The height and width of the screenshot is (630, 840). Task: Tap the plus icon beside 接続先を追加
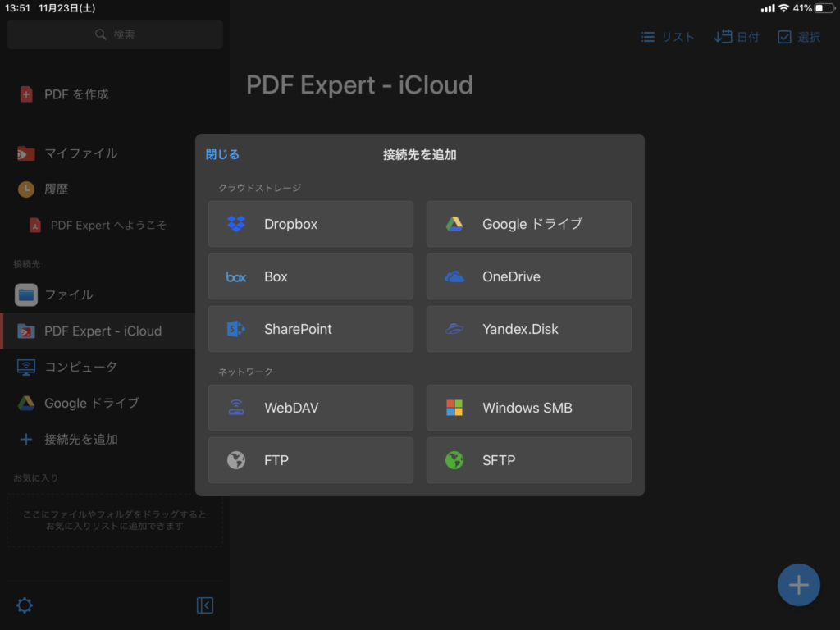click(25, 440)
